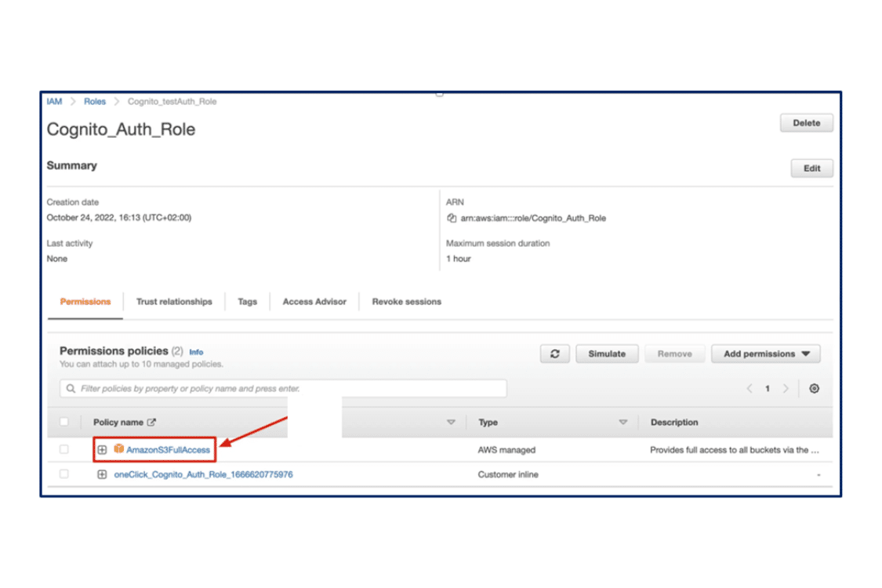
Task: Select all policies with the header checkbox
Action: click(x=64, y=422)
